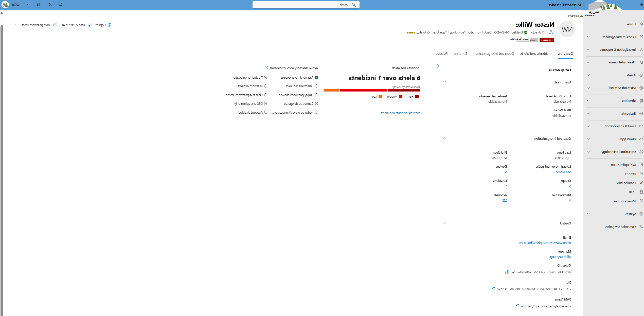Screen dimensions: 644x316
Task: Switch to the Incidents and alerts tab
Action: point(536,54)
